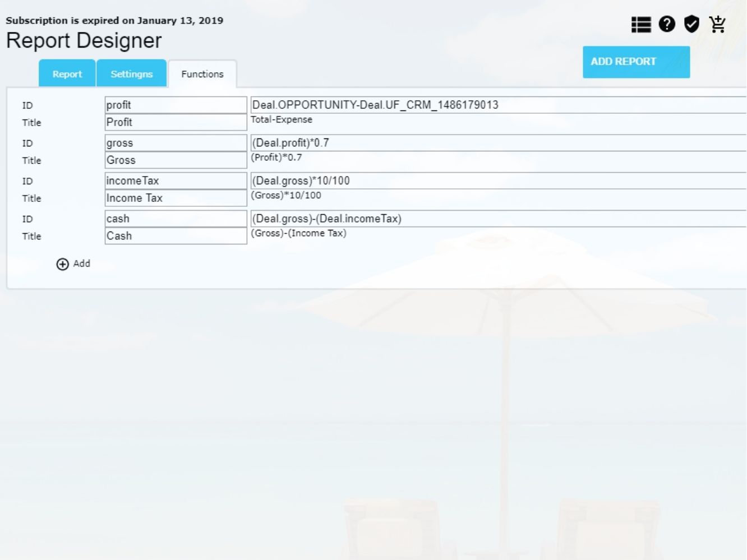Image resolution: width=747 pixels, height=560 pixels.
Task: Select the Title field containing Gross
Action: (176, 160)
